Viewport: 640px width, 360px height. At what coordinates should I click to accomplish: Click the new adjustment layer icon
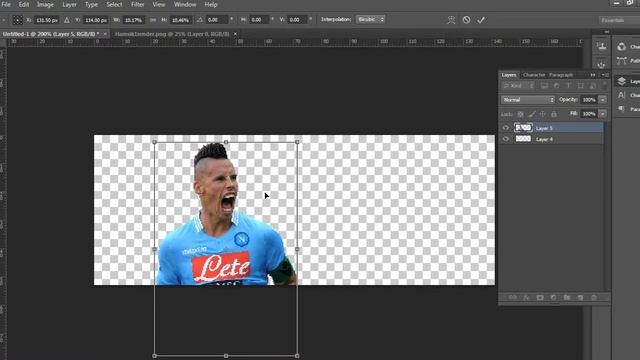tap(553, 298)
